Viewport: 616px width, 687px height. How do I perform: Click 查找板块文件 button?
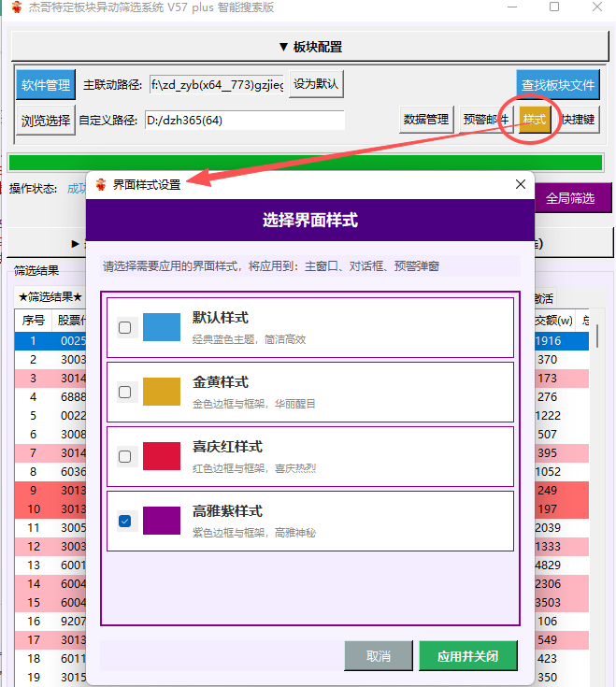[x=558, y=84]
